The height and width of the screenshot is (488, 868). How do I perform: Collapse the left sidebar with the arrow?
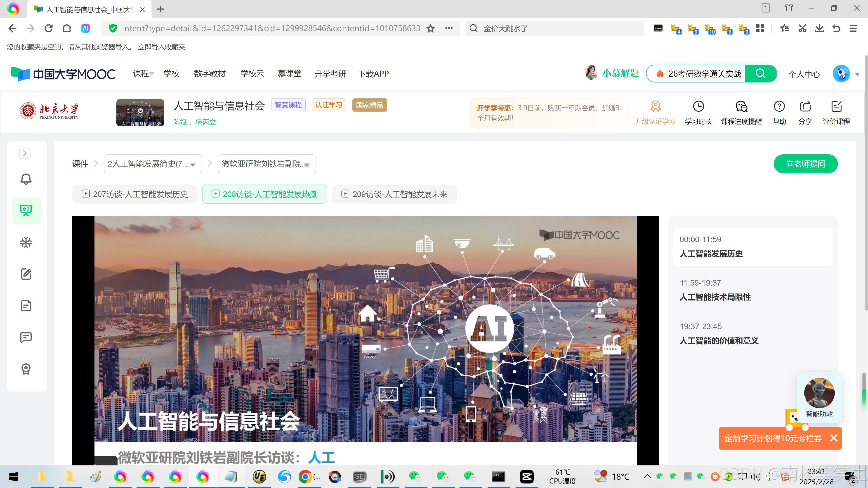point(25,153)
